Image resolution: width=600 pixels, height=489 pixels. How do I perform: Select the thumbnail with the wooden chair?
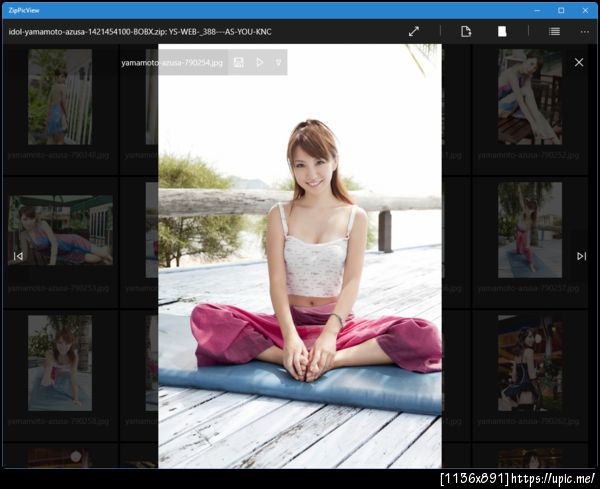tap(530, 97)
